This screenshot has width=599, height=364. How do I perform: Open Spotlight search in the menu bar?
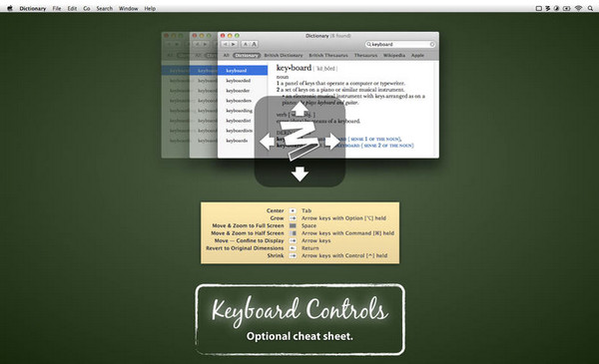tap(590, 8)
